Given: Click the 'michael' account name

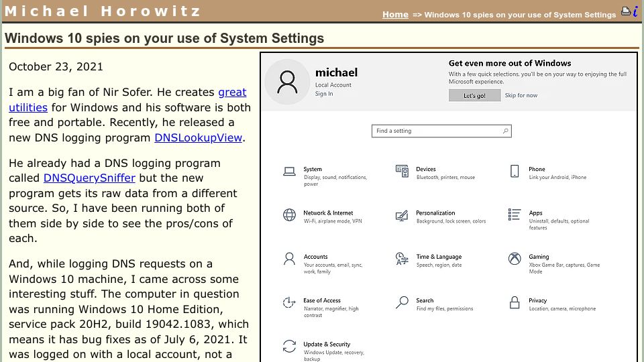Looking at the screenshot, I should click(336, 72).
